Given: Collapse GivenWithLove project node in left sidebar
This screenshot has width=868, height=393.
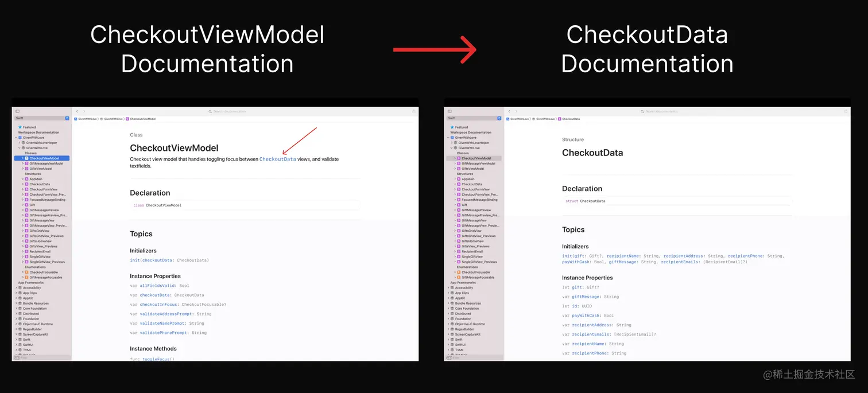Looking at the screenshot, I should coord(16,138).
